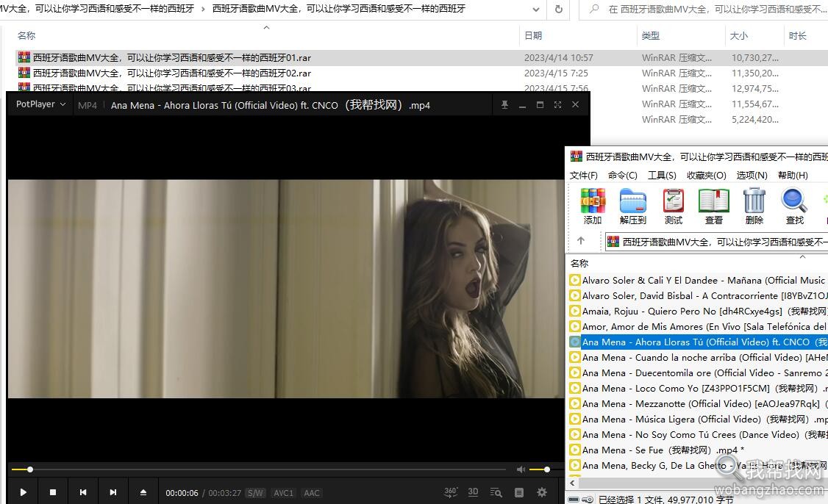The height and width of the screenshot is (504, 828).
Task: Click WinRAR Add (添加) toolbar icon
Action: pos(593,206)
